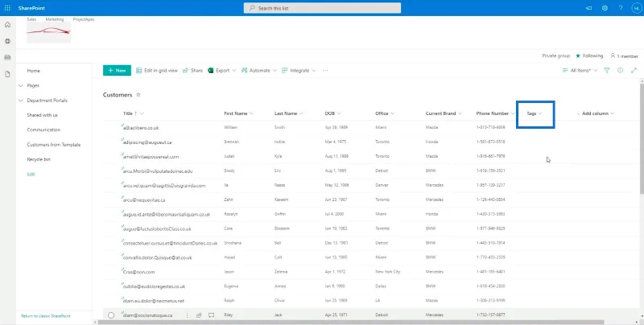
Task: Click Return to classic SharePoint link
Action: pos(46,316)
